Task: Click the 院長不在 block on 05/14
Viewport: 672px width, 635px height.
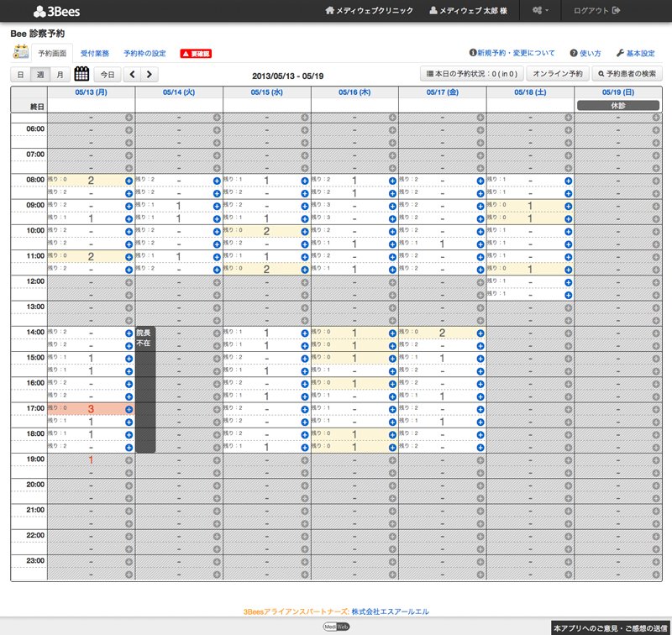Action: pyautogui.click(x=145, y=389)
